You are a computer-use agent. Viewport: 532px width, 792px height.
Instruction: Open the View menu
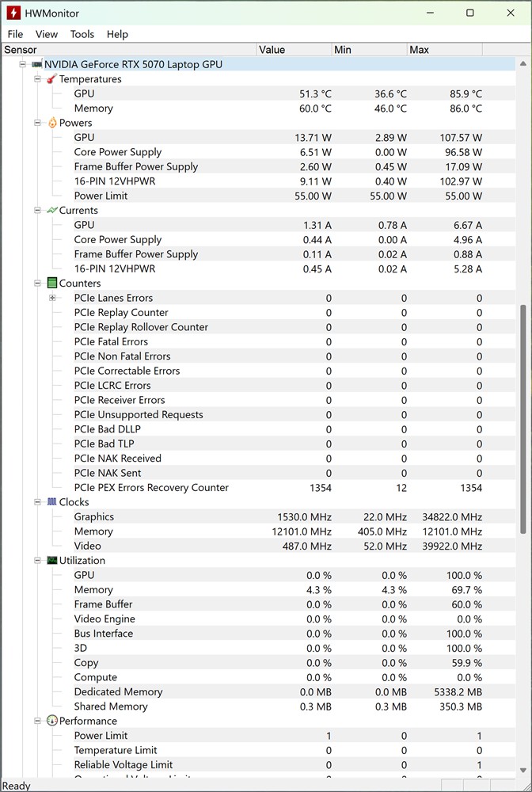(47, 34)
